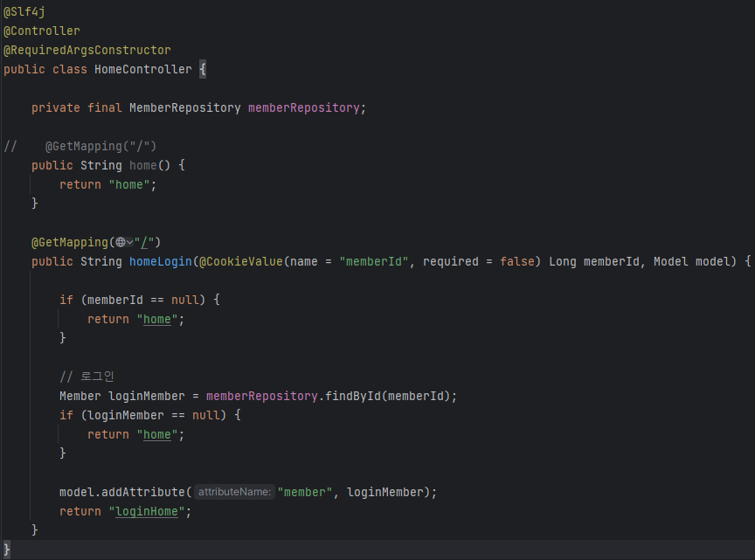Image resolution: width=755 pixels, height=560 pixels.
Task: Select the HomeController class name
Action: pyautogui.click(x=143, y=69)
